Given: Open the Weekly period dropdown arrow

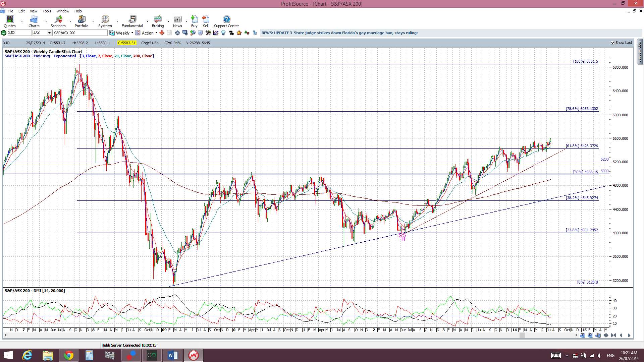Looking at the screenshot, I should (132, 33).
